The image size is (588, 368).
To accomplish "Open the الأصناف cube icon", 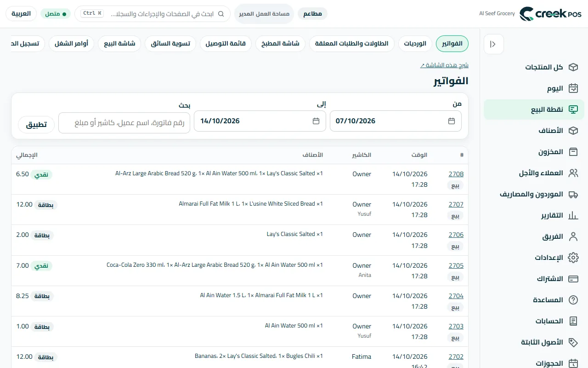I will click(573, 131).
